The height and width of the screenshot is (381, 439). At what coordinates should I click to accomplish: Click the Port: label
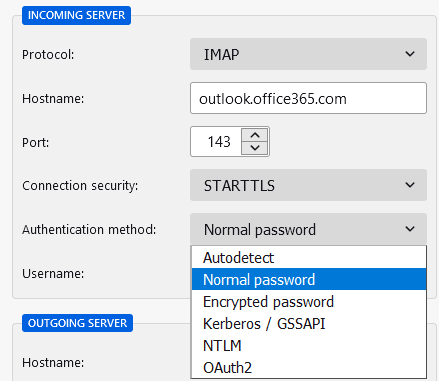coord(35,143)
